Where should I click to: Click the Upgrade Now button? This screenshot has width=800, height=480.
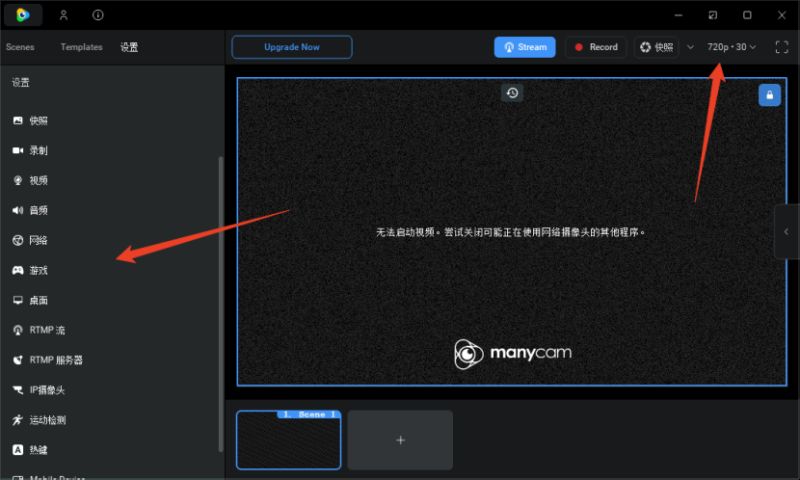click(292, 47)
